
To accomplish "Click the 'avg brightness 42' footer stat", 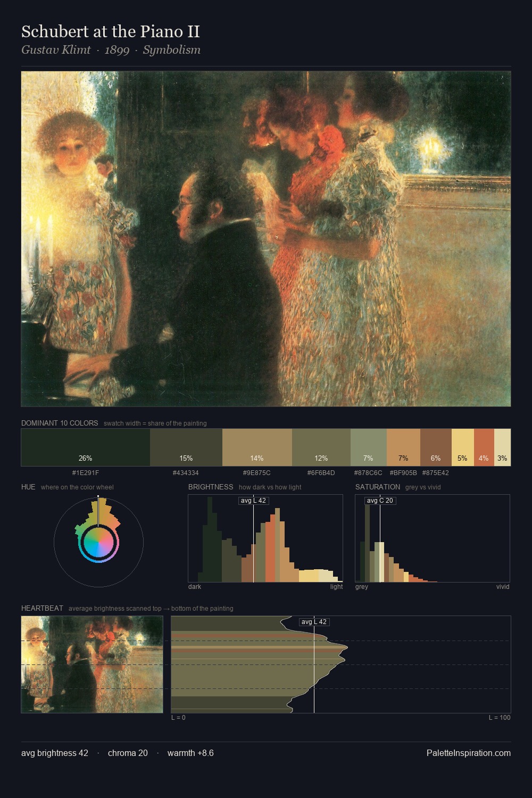I will pyautogui.click(x=55, y=753).
